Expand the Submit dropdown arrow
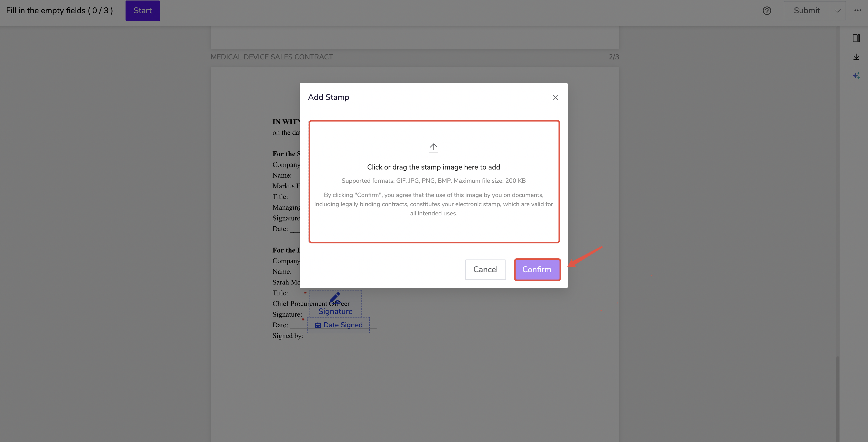Screen dimensions: 868x442 [x=837, y=11]
